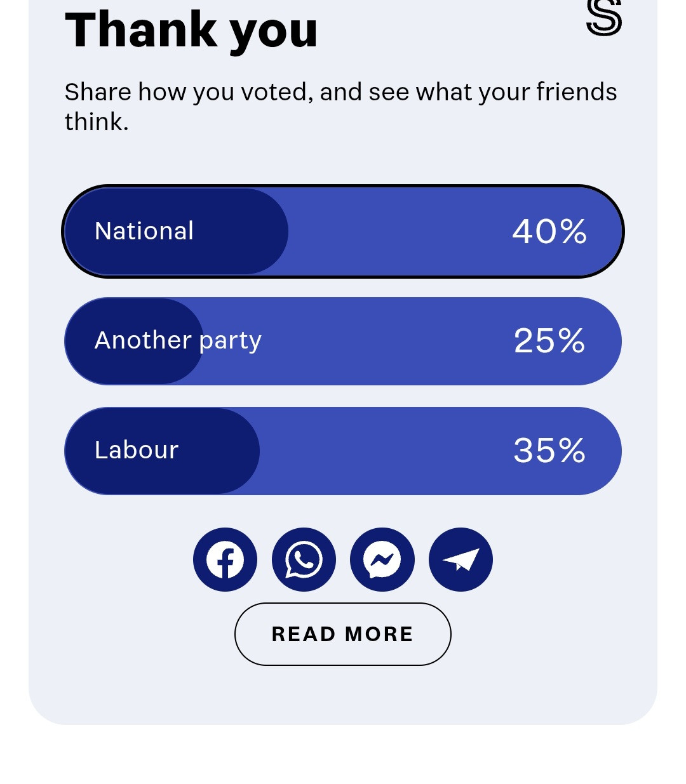Select the National poll option
This screenshot has width=686, height=784.
(343, 232)
